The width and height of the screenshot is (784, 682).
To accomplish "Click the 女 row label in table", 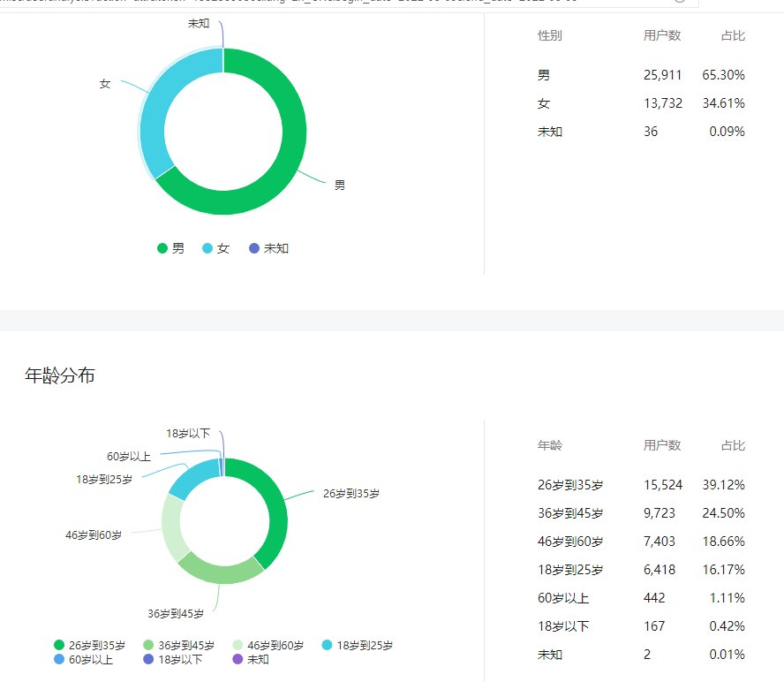I will pyautogui.click(x=544, y=103).
